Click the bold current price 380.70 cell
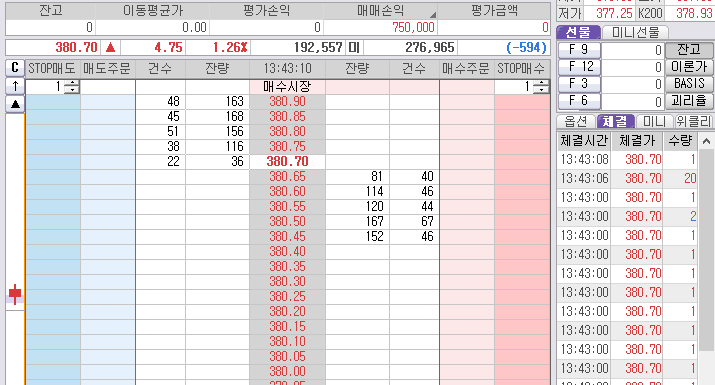Viewport: 715px width, 385px height. pyautogui.click(x=287, y=161)
